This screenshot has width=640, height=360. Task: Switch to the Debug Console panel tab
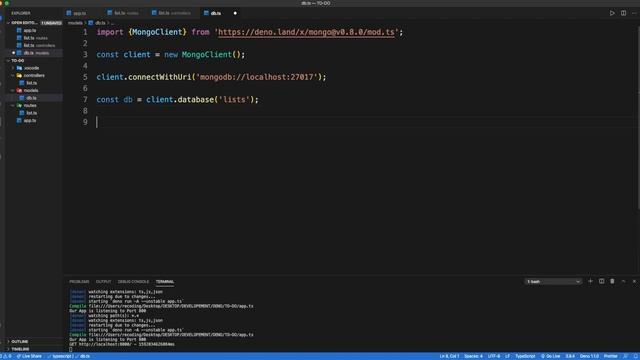click(133, 282)
